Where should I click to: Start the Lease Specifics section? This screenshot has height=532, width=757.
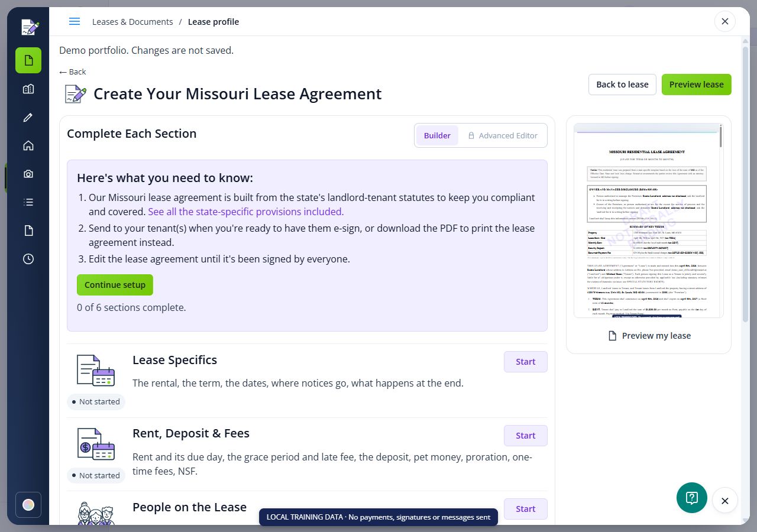tap(525, 362)
